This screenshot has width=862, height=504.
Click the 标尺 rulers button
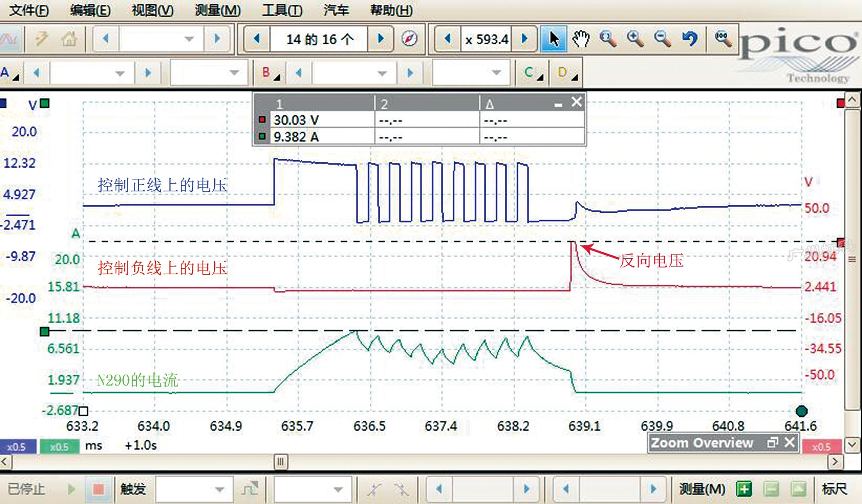coord(834,489)
